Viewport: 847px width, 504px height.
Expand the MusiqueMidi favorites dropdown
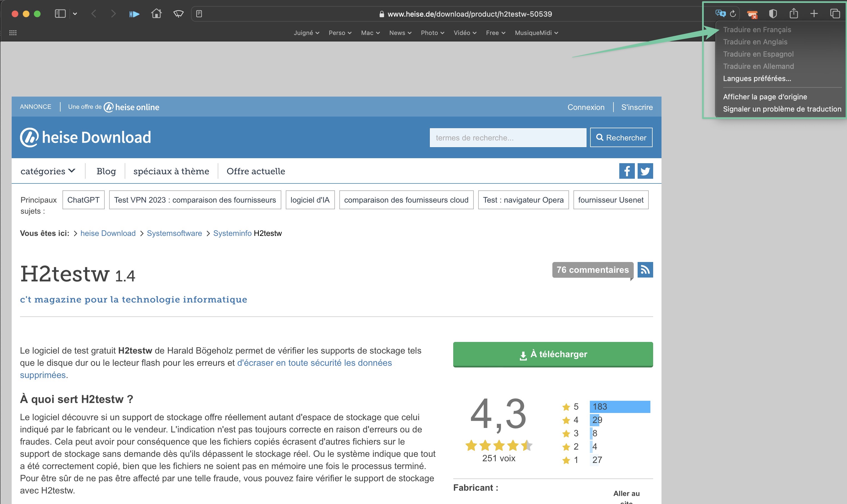(536, 32)
